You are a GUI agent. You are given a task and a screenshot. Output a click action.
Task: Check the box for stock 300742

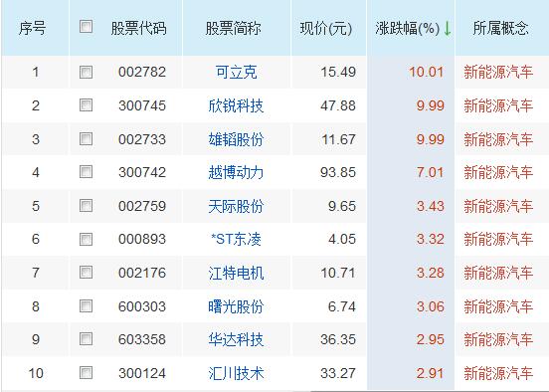pos(86,172)
